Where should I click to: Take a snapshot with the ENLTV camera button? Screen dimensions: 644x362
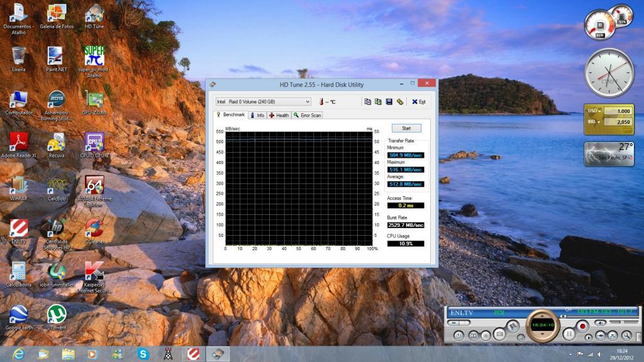499,334
